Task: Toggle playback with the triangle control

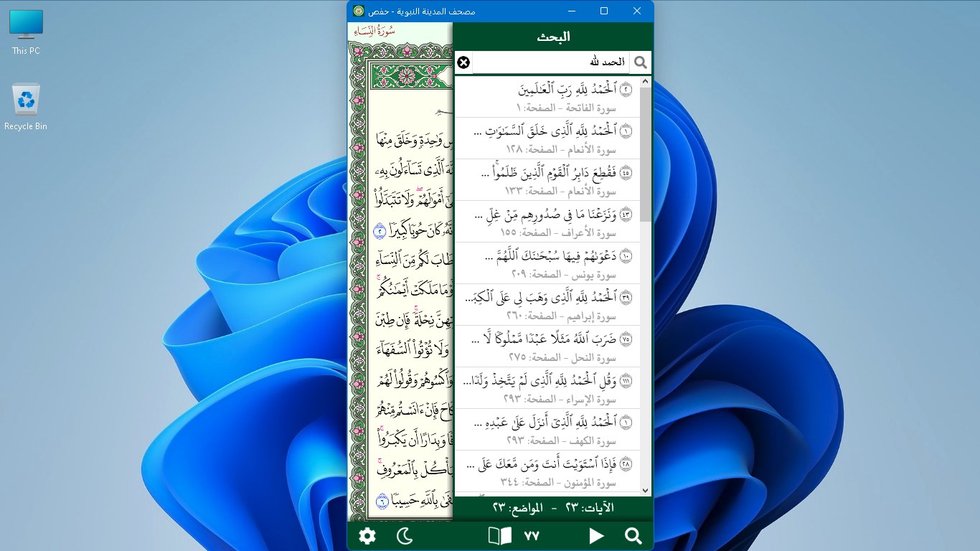Action: tap(597, 536)
